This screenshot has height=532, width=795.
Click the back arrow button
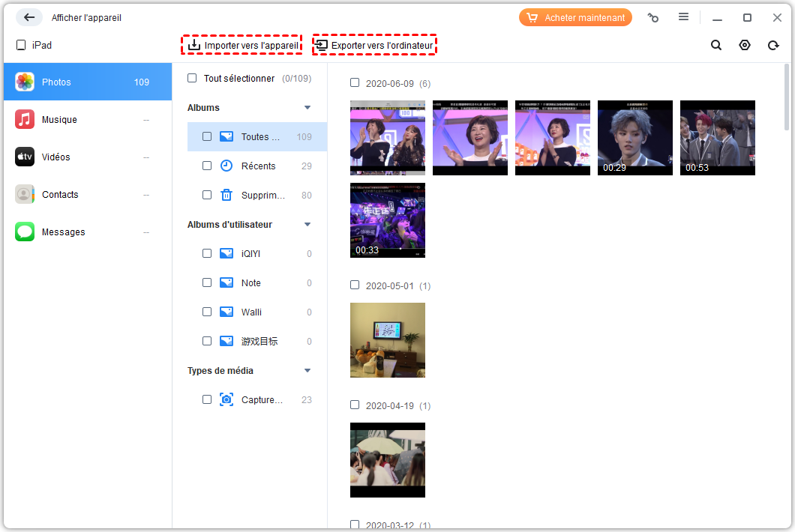click(x=29, y=17)
